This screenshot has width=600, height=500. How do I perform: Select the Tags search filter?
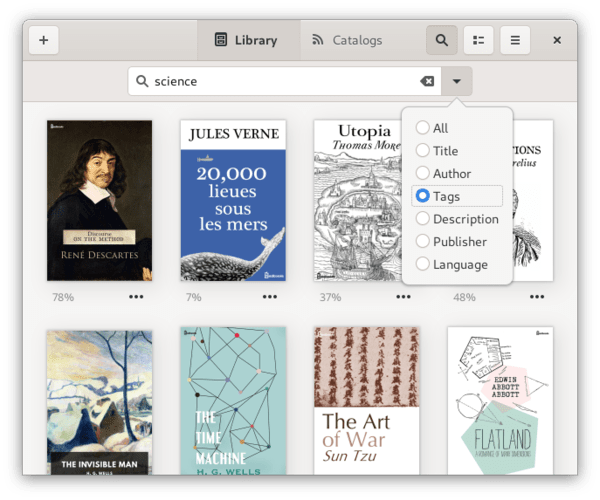point(457,196)
